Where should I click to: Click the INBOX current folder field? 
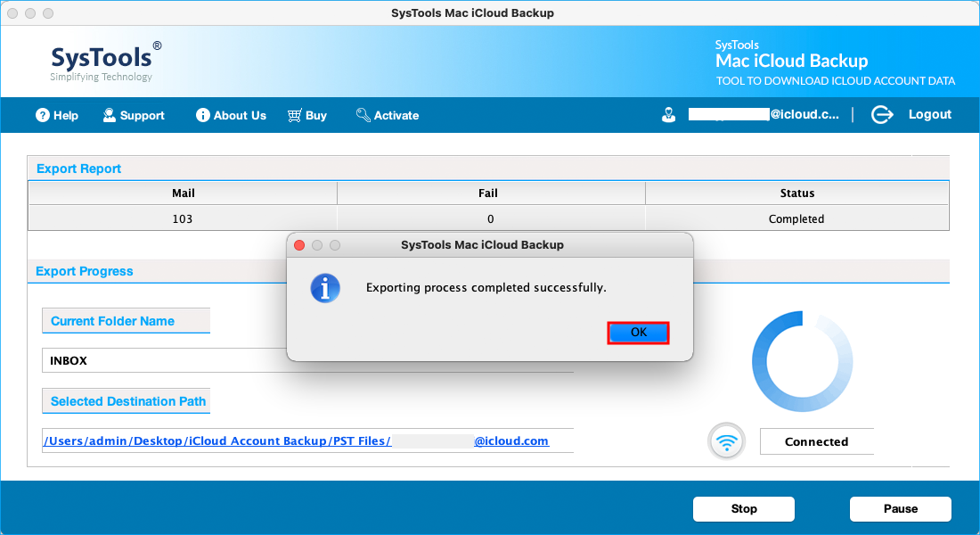(x=307, y=360)
